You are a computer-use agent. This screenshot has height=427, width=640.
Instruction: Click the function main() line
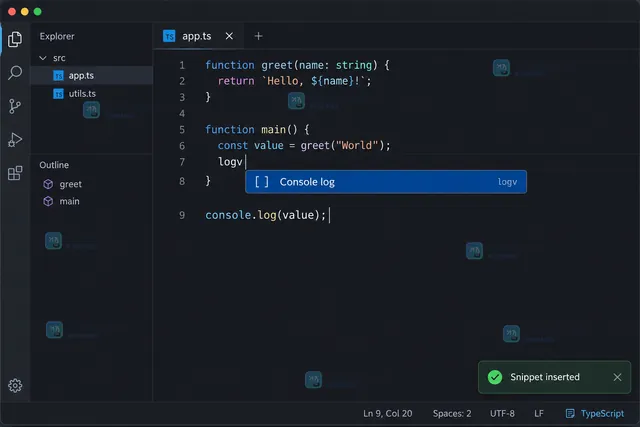pyautogui.click(x=257, y=129)
